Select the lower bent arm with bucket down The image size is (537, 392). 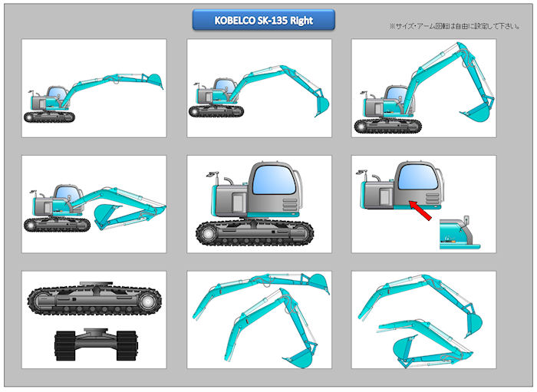(x=272, y=328)
